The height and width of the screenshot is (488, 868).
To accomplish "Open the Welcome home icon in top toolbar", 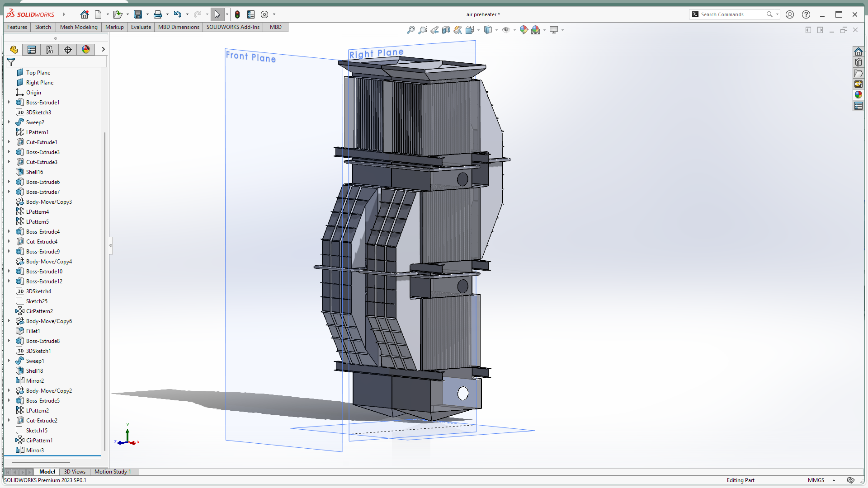I will click(x=85, y=14).
